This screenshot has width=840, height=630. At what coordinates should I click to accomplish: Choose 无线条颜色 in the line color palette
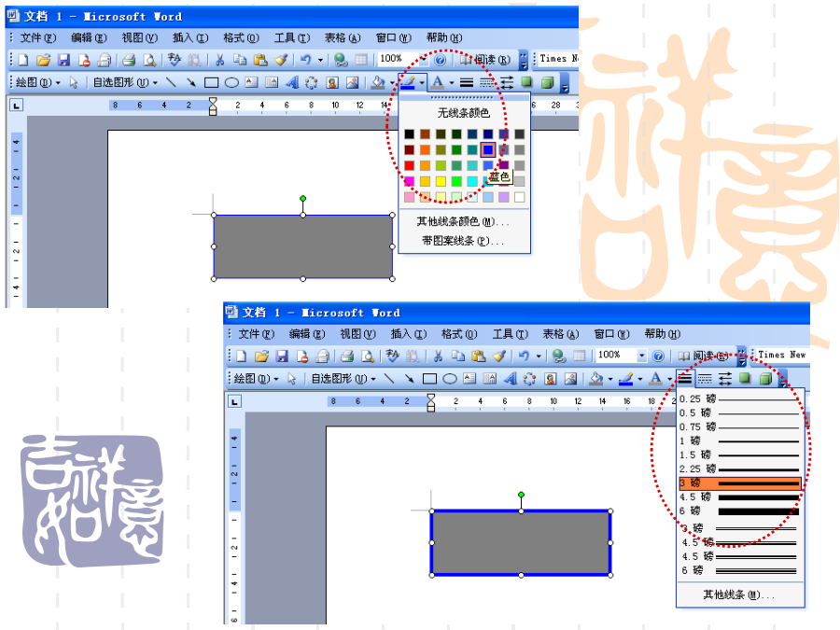pyautogui.click(x=464, y=113)
